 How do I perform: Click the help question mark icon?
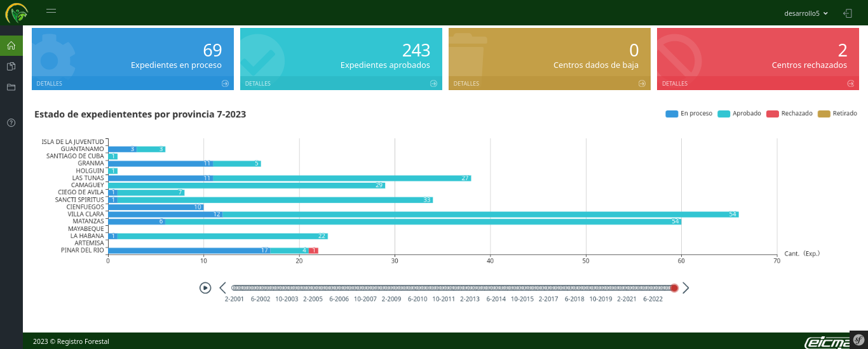(11, 122)
